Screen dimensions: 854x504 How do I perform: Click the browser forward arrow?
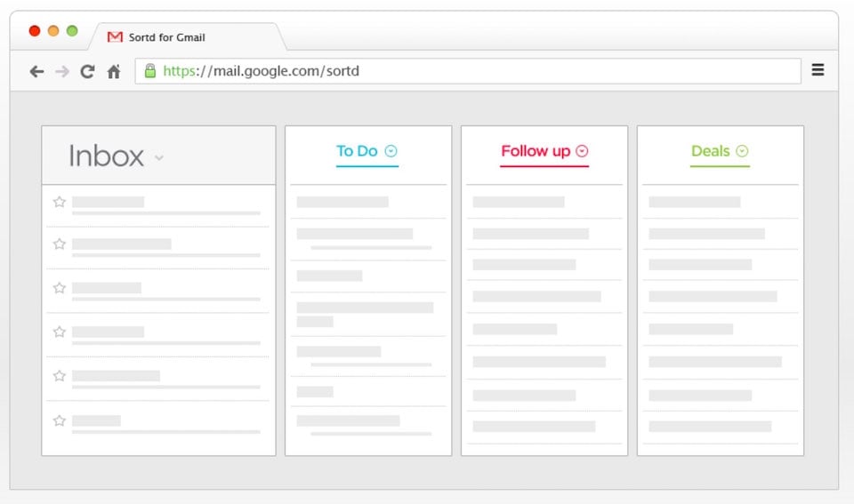pyautogui.click(x=62, y=71)
